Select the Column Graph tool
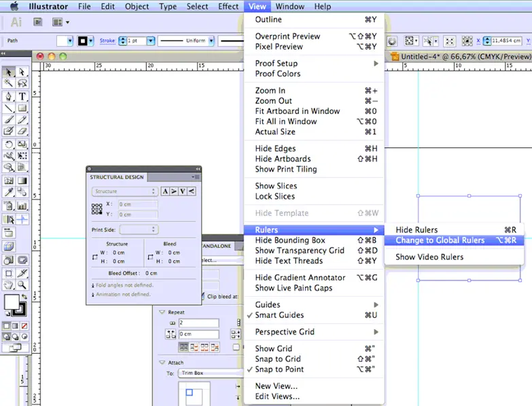The width and height of the screenshot is (532, 406). [x=22, y=206]
